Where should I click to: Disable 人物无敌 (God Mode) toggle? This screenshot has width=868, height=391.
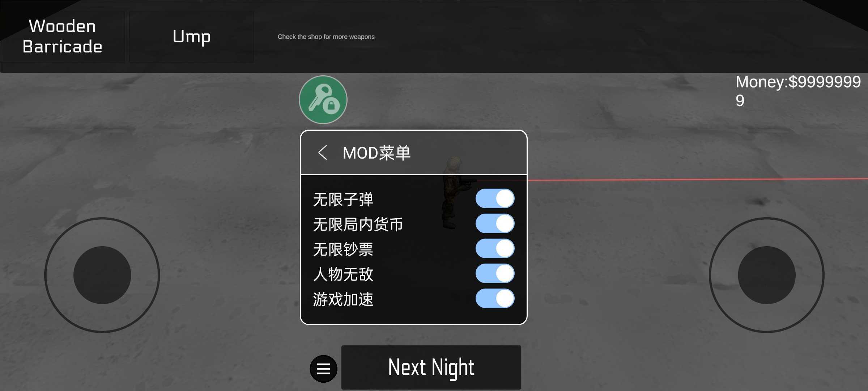pos(494,274)
